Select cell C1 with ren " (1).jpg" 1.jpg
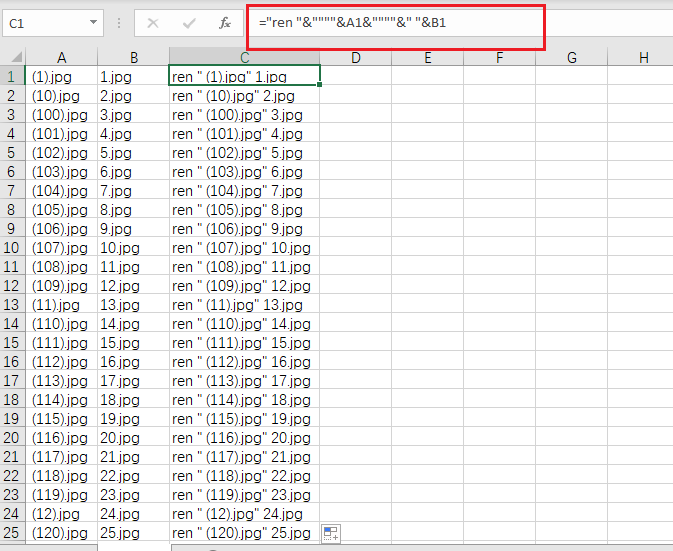Viewport: 673px width, 551px height. (x=244, y=76)
